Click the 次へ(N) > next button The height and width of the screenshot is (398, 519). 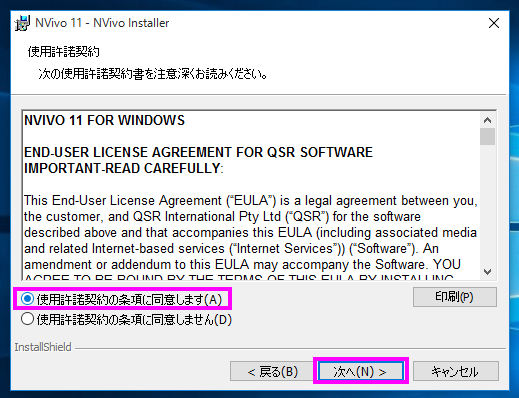[x=361, y=371]
